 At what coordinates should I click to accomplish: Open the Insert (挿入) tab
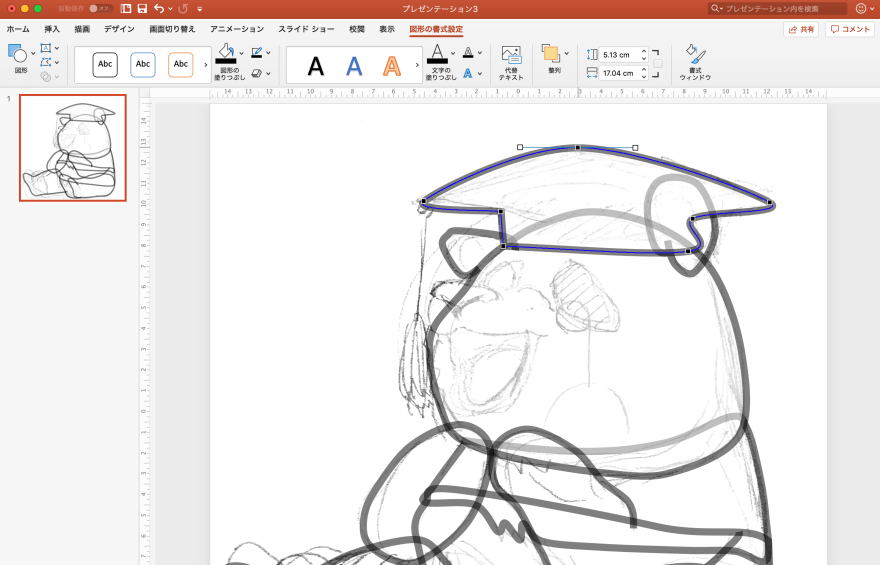tap(52, 29)
